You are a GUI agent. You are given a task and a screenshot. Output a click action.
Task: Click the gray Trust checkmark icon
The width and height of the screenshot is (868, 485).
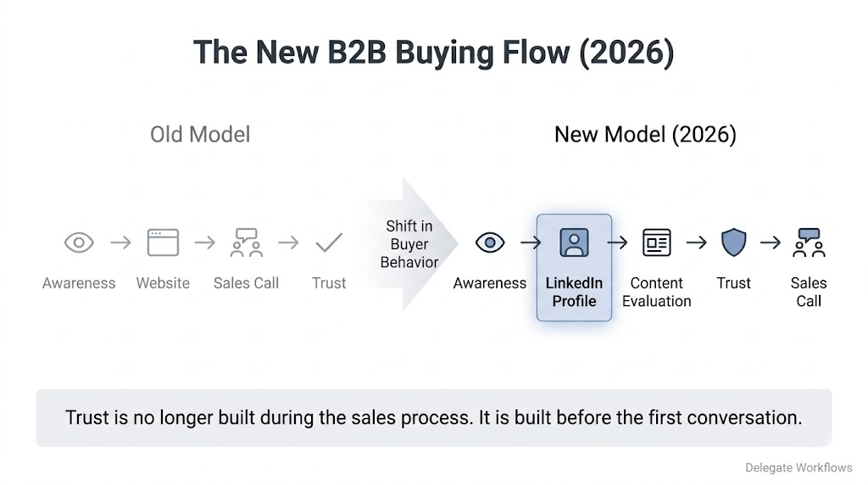tap(329, 243)
